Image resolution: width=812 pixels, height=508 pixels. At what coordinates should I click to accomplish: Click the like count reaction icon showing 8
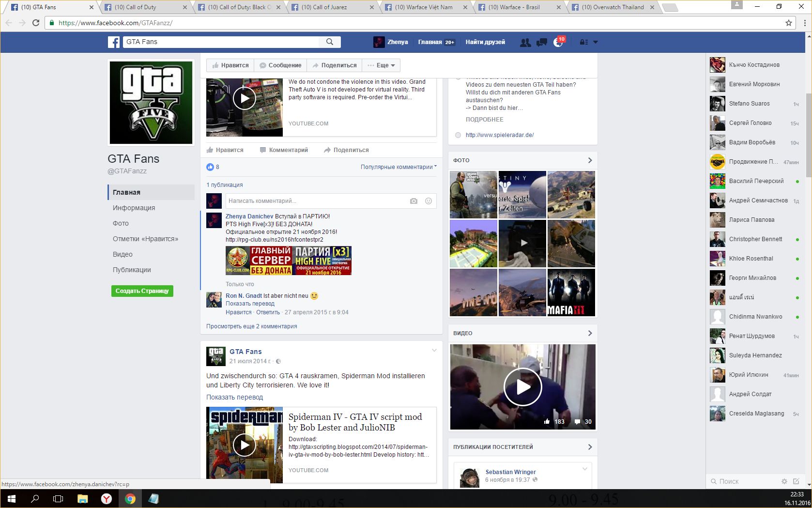[x=210, y=167]
